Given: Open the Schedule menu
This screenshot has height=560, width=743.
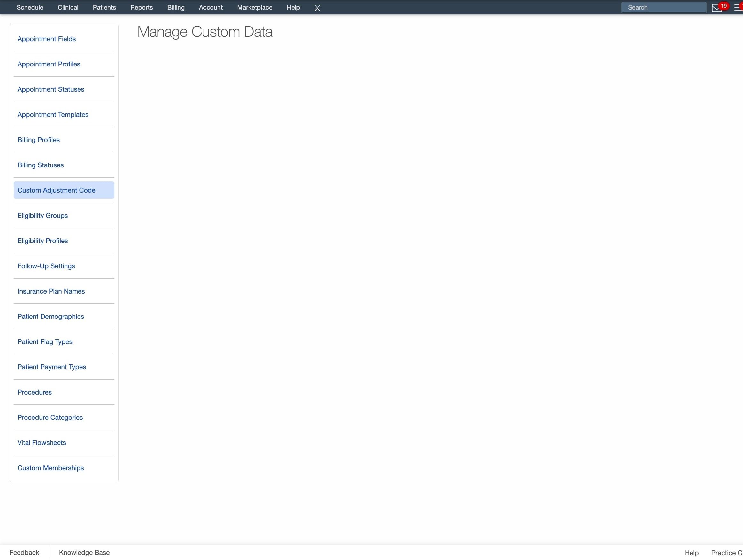Looking at the screenshot, I should pyautogui.click(x=30, y=7).
